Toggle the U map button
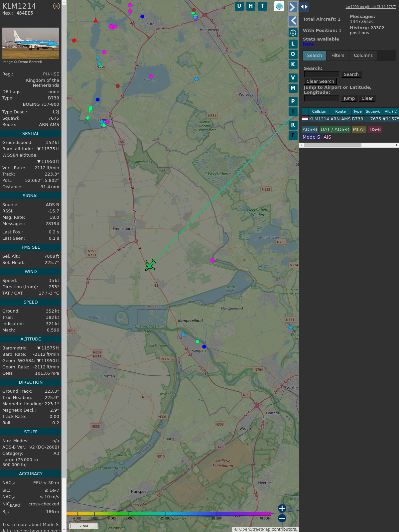 239,6
